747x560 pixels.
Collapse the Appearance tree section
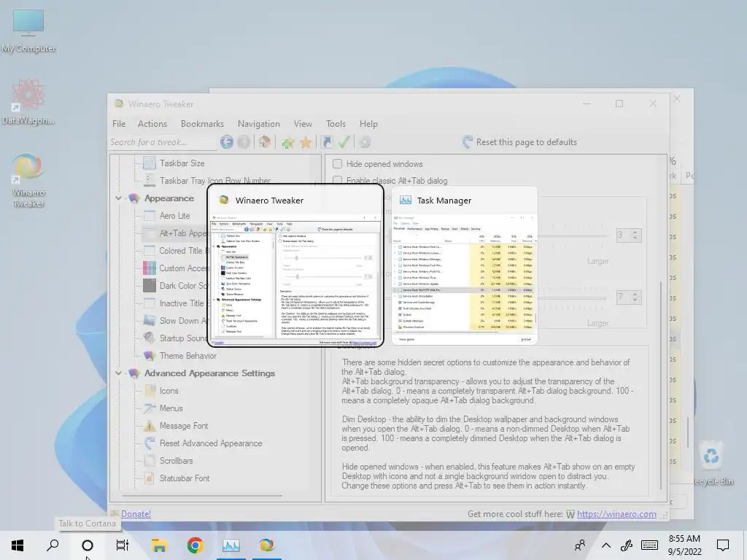pyautogui.click(x=118, y=198)
